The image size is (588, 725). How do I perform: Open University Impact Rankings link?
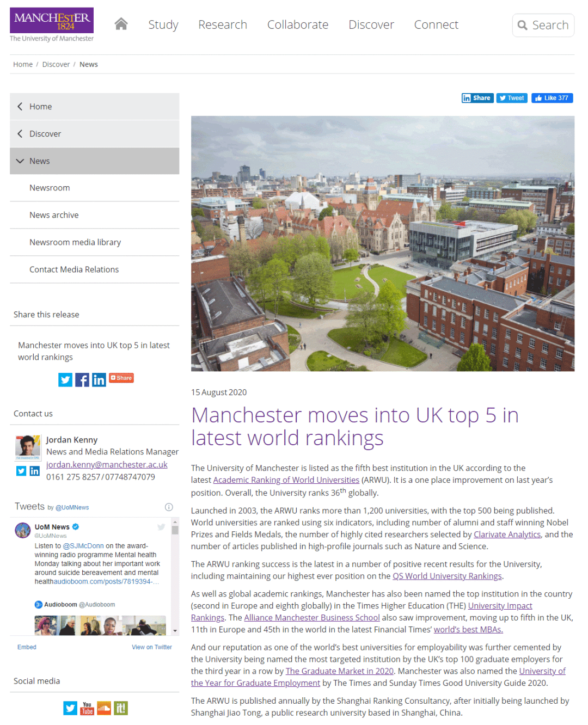[x=500, y=606]
